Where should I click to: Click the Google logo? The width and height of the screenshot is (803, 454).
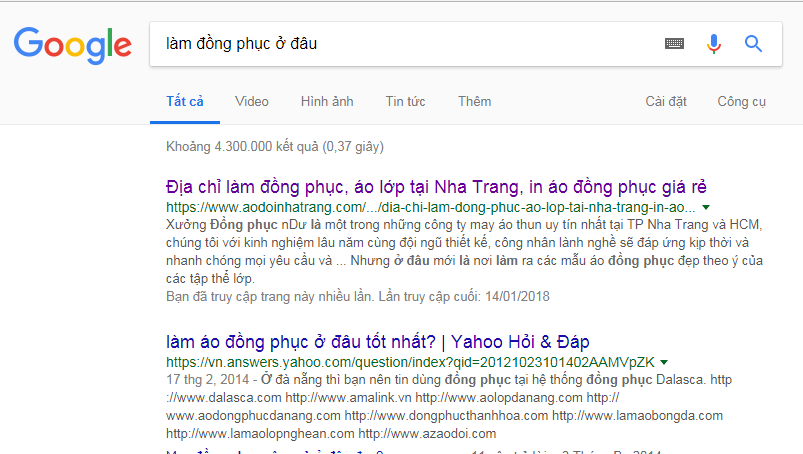coord(73,46)
